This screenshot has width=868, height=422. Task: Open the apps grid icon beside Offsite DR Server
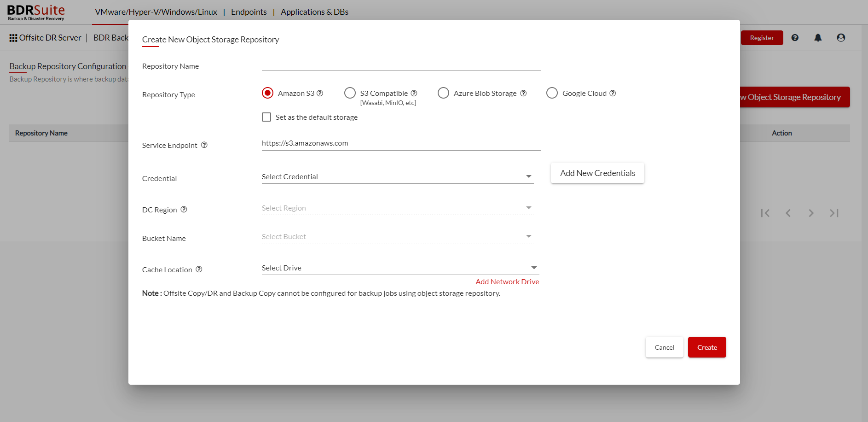pyautogui.click(x=13, y=38)
